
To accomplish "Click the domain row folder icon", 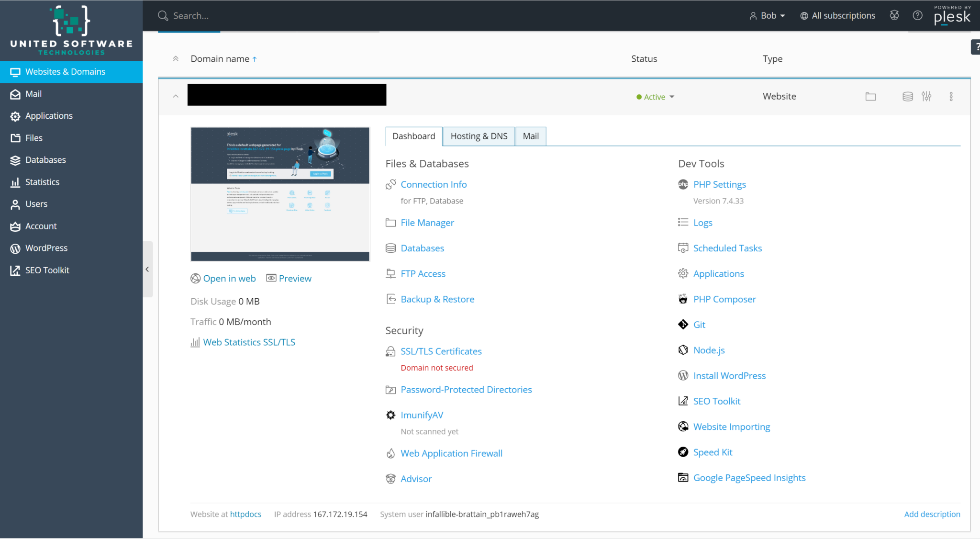I will (x=870, y=97).
